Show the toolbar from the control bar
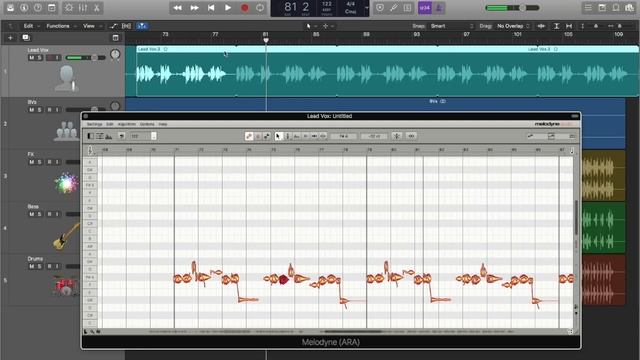640x360 pixels. pyautogui.click(x=52, y=8)
